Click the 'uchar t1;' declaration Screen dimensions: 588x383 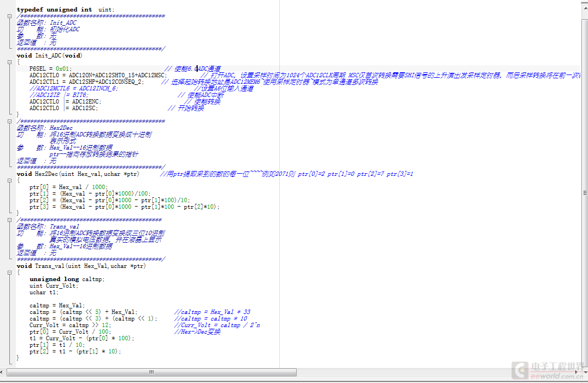[x=44, y=292]
